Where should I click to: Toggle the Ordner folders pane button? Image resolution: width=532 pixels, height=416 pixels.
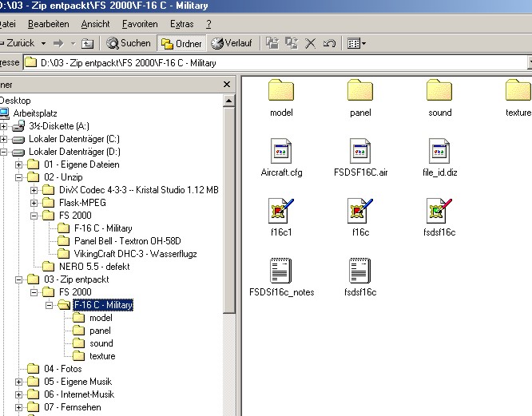[x=181, y=43]
